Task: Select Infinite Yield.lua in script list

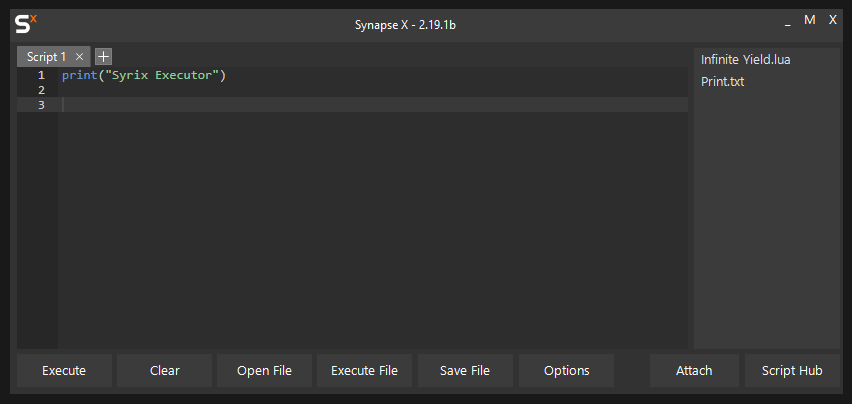Action: [x=745, y=60]
